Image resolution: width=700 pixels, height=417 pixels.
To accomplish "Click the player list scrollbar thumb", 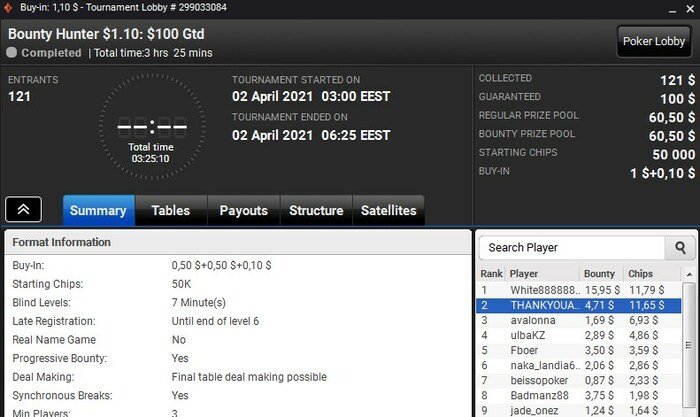I will (689, 345).
